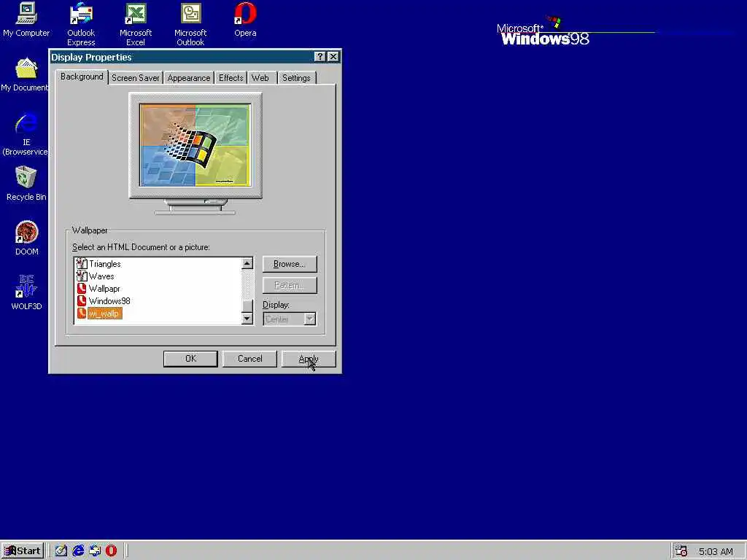Select the IE (Browservice) desktop icon
This screenshot has height=560, width=747.
(x=26, y=134)
